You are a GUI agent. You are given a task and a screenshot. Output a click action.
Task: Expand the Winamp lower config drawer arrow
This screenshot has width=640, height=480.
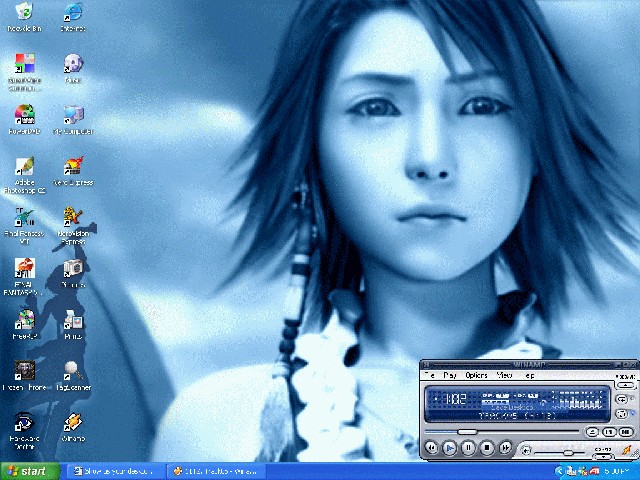click(x=603, y=456)
